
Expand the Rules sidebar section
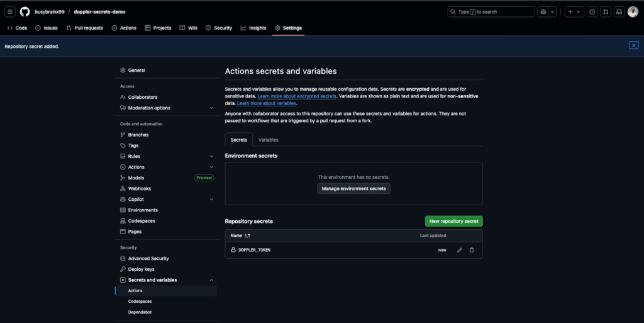(x=211, y=156)
